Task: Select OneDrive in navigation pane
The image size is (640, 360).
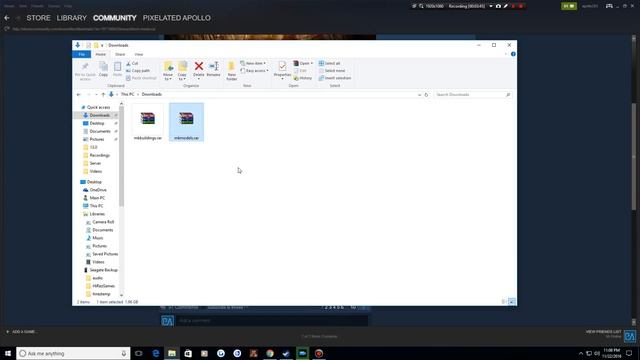Action: click(98, 190)
